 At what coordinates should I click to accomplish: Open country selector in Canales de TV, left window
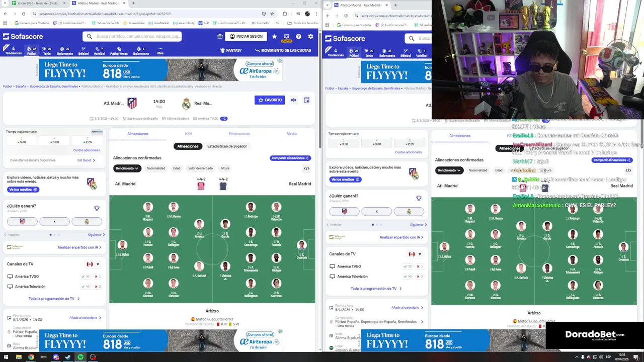[93, 264]
